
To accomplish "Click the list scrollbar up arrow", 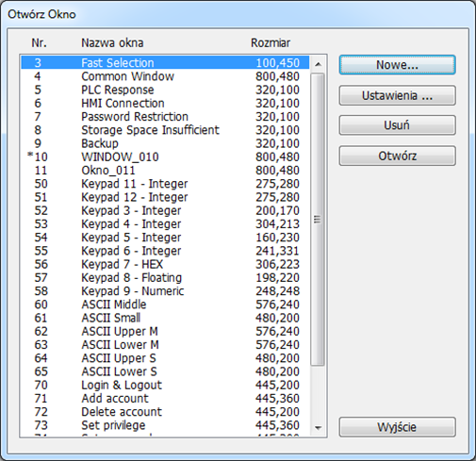I will (318, 64).
